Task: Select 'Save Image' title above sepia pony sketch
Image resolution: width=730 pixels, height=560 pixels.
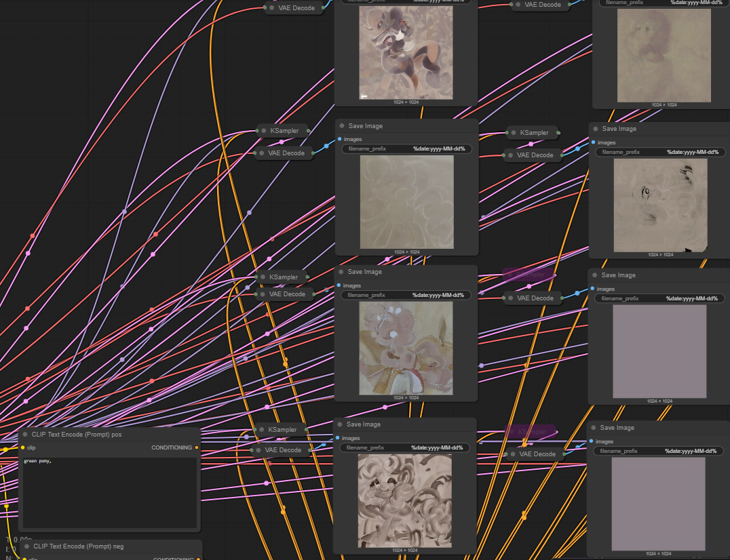Action: (364, 424)
